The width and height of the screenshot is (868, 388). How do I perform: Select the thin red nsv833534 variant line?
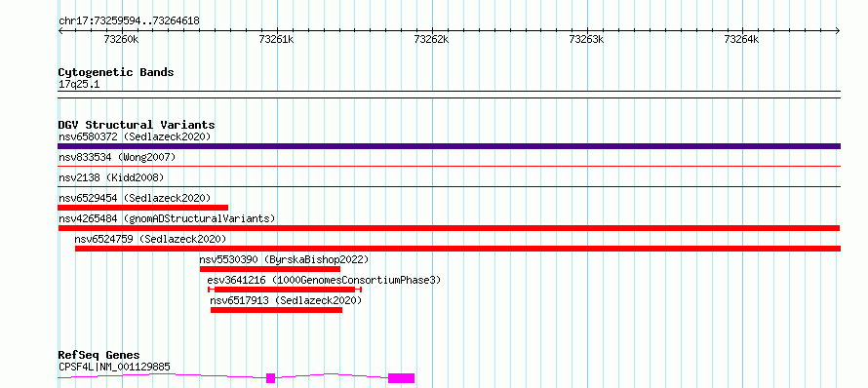[x=449, y=166]
